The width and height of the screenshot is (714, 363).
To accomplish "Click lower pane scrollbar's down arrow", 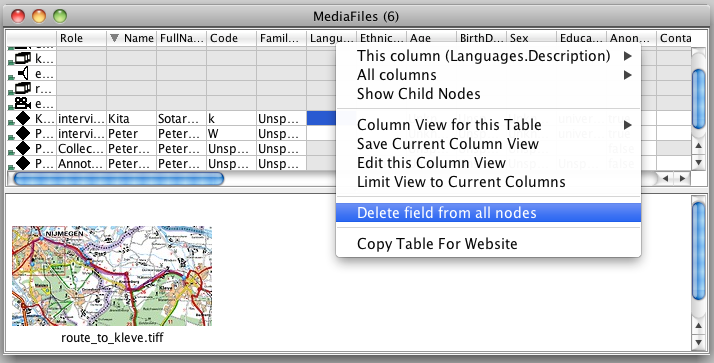I will (699, 342).
